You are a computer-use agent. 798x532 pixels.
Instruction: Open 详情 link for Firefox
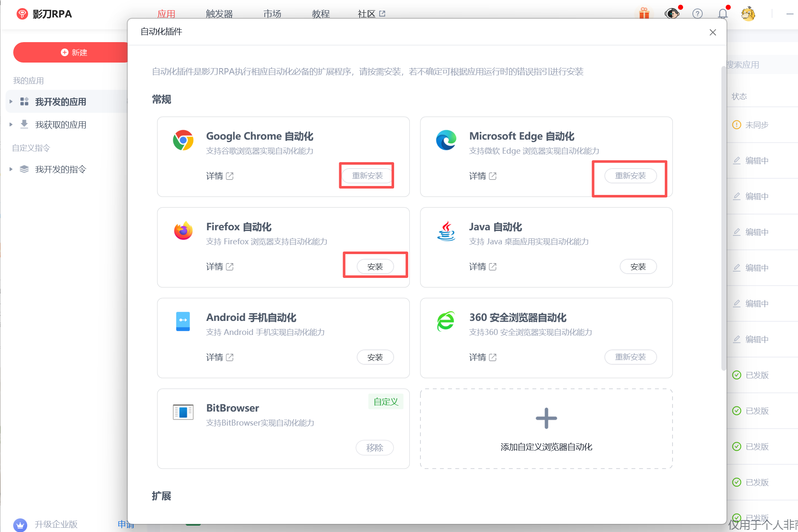pyautogui.click(x=220, y=266)
